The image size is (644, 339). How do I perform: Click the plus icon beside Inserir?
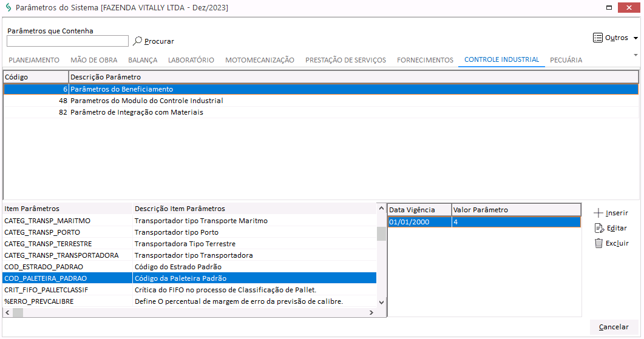[x=598, y=213]
